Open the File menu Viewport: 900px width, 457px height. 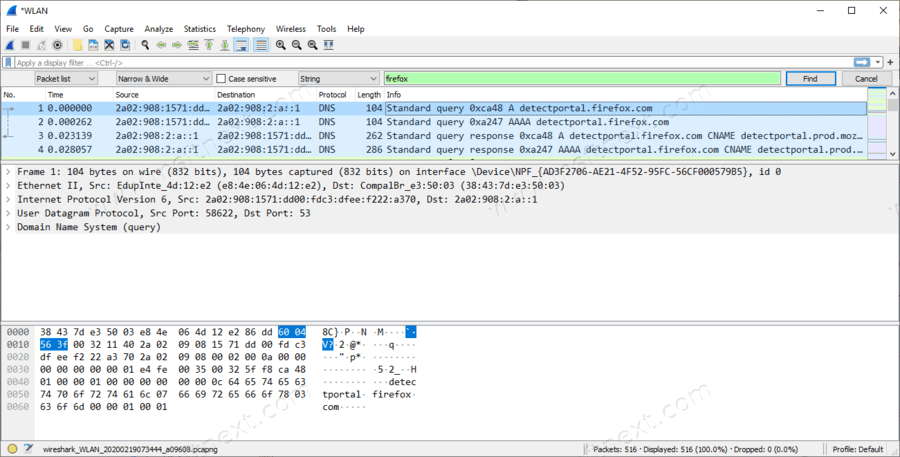12,29
